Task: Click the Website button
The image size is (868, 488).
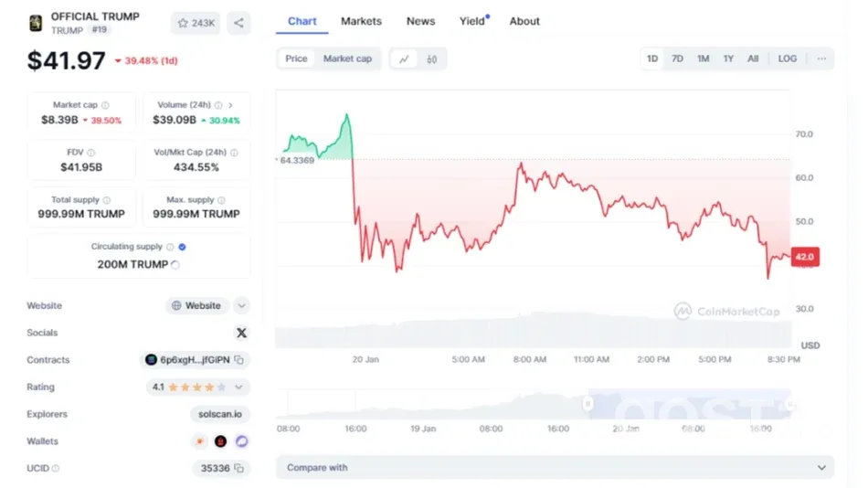Action: click(196, 306)
